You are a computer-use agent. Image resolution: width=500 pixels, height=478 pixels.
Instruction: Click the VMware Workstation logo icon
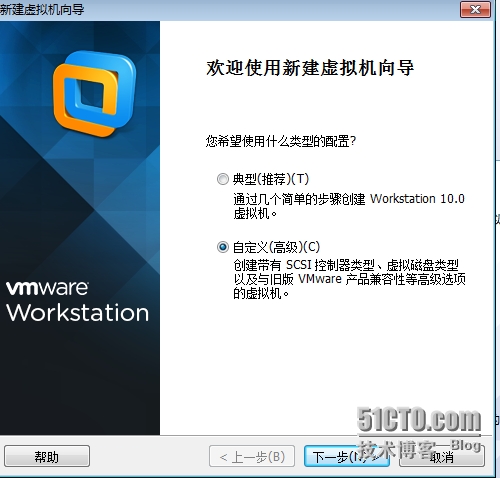coord(94,94)
